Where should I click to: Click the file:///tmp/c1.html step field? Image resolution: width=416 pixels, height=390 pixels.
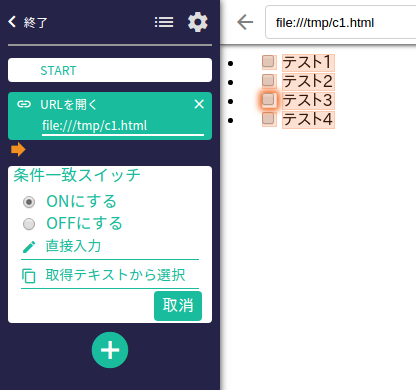pyautogui.click(x=123, y=127)
